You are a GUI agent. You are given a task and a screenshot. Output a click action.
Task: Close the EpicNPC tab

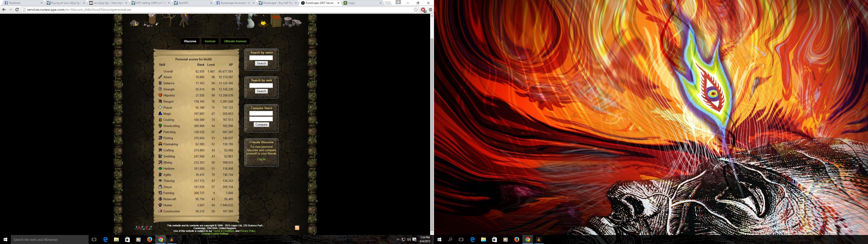(211, 3)
